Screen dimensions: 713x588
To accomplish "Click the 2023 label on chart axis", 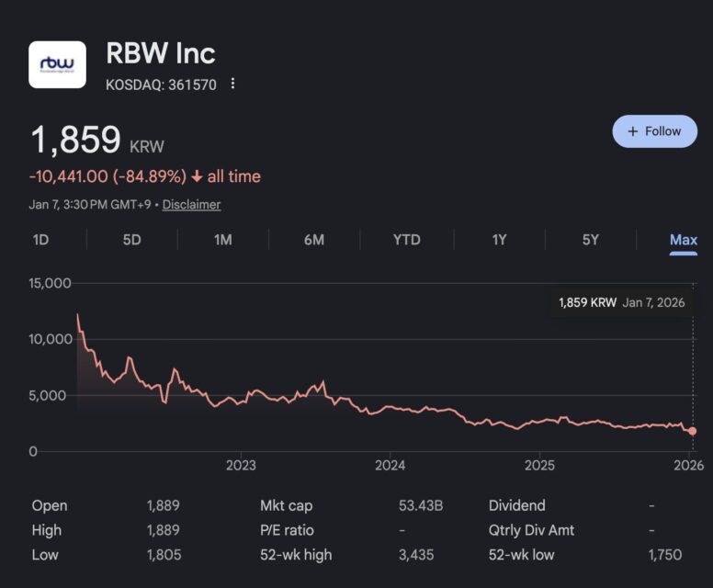I will pos(241,465).
